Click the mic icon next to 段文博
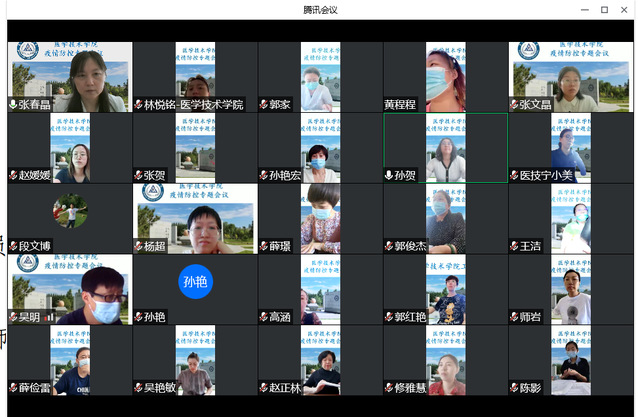The image size is (638, 417). 13,246
